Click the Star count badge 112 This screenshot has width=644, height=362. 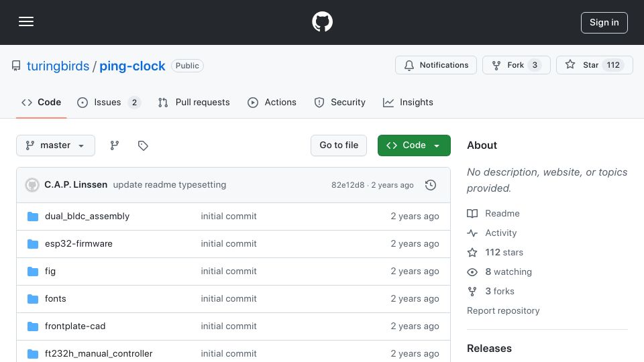(x=613, y=65)
